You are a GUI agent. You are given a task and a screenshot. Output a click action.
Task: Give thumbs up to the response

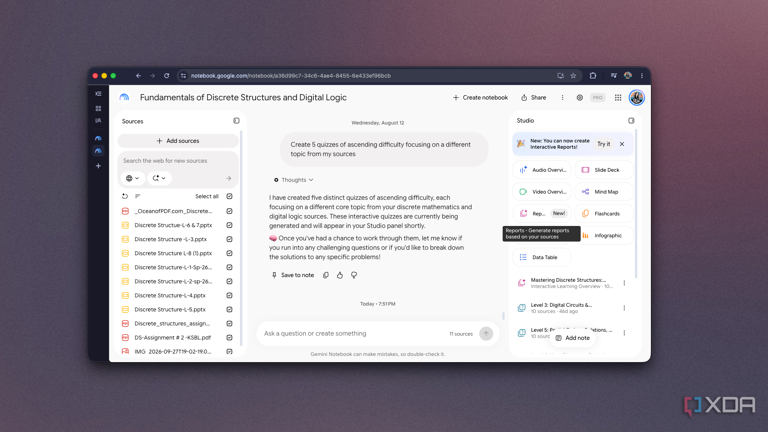(339, 275)
